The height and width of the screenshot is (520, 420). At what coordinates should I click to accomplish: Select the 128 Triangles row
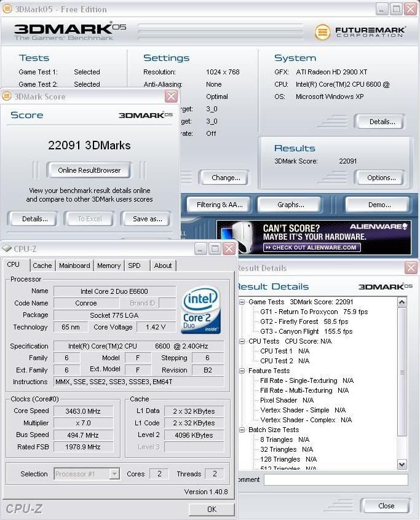click(x=288, y=459)
